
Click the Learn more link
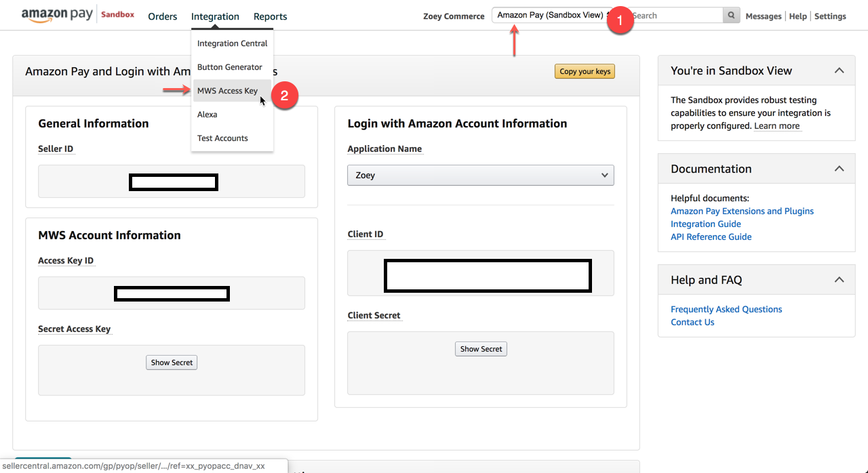point(777,126)
